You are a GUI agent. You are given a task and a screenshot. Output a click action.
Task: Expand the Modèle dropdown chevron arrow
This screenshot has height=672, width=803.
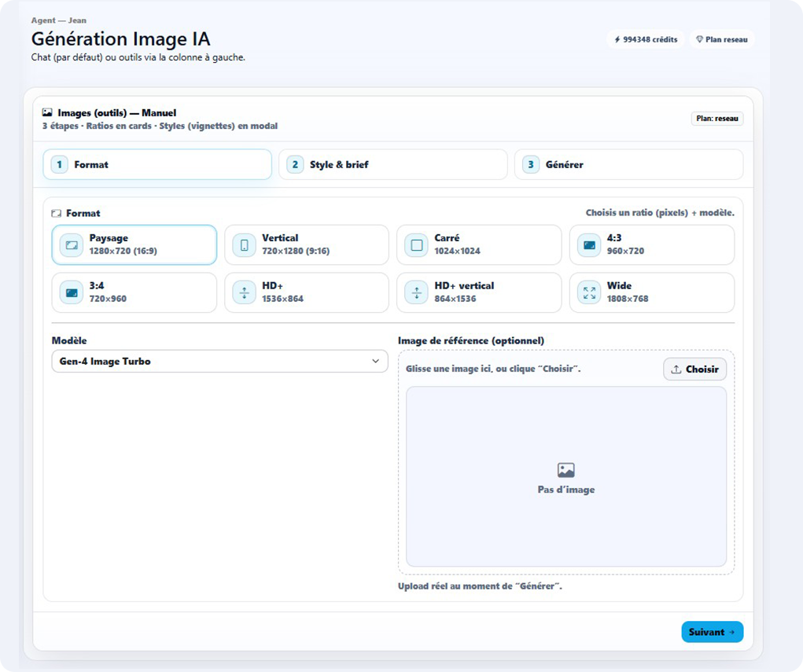click(375, 362)
